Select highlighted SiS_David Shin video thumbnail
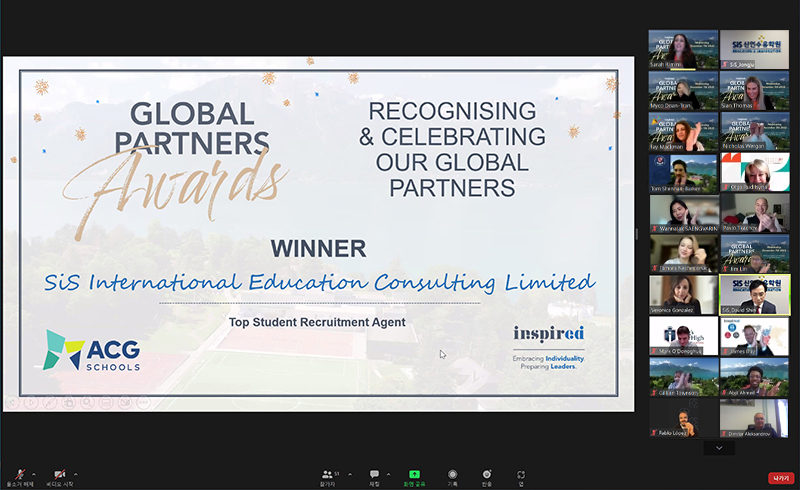 pyautogui.click(x=755, y=295)
